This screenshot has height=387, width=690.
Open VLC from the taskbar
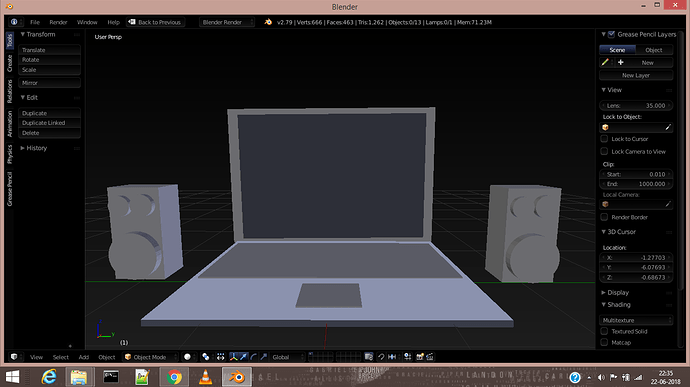206,377
